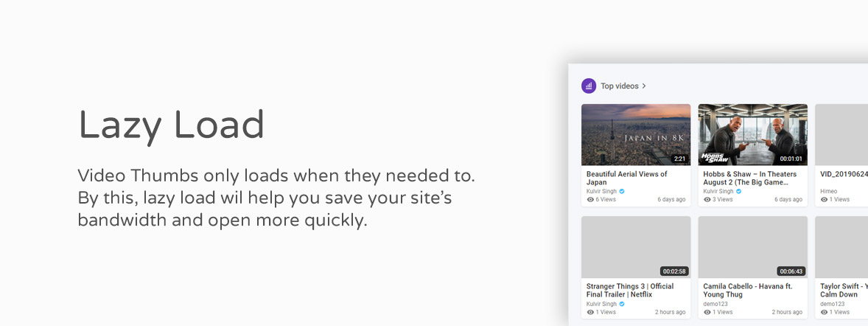
Task: Open the Stranger Things 3 placeholder thumbnail
Action: click(x=636, y=247)
